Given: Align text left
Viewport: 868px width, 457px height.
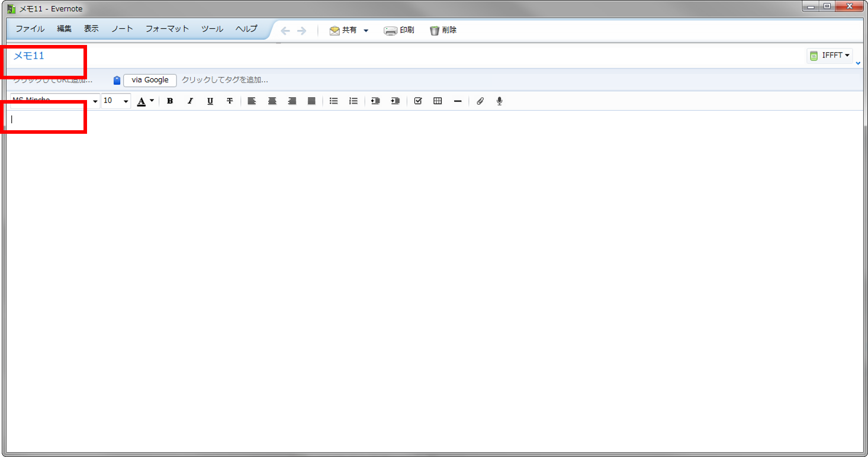Looking at the screenshot, I should [252, 101].
